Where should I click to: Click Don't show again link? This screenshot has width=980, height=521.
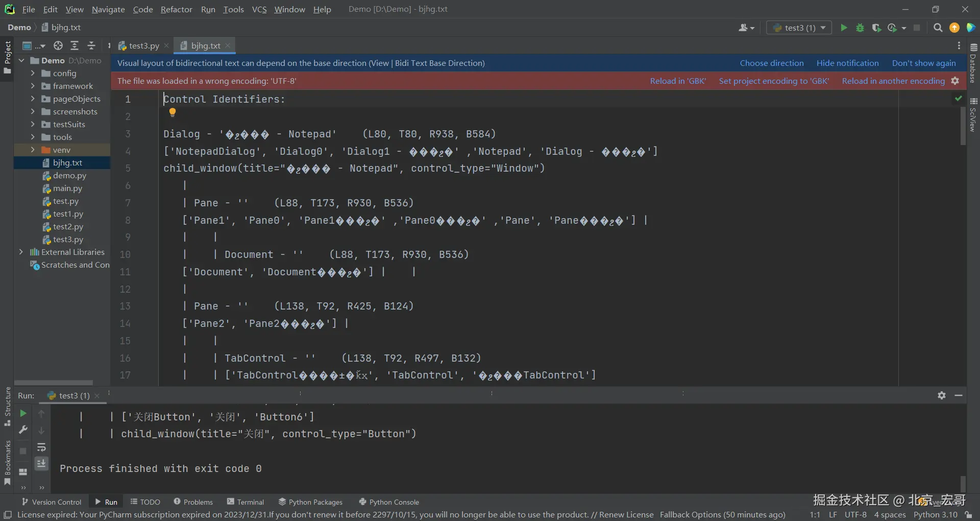tap(924, 63)
